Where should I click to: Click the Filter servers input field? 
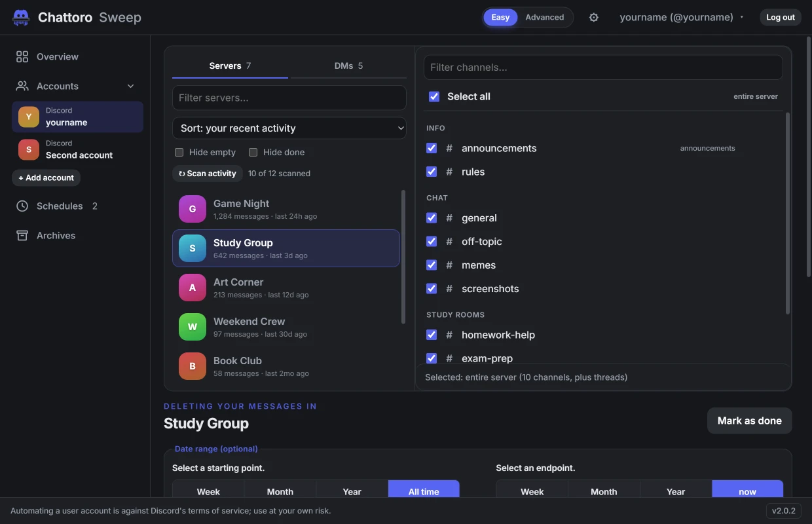289,98
